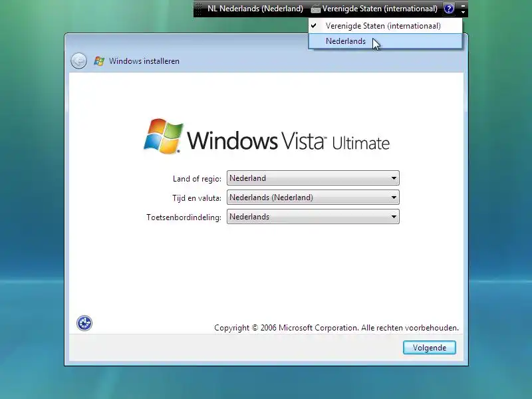Click the Land of regio label

tap(197, 179)
